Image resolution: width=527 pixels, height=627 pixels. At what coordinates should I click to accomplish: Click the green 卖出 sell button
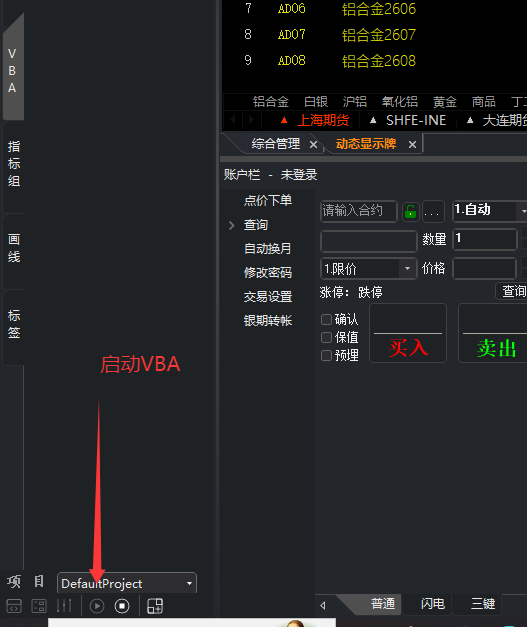[493, 333]
